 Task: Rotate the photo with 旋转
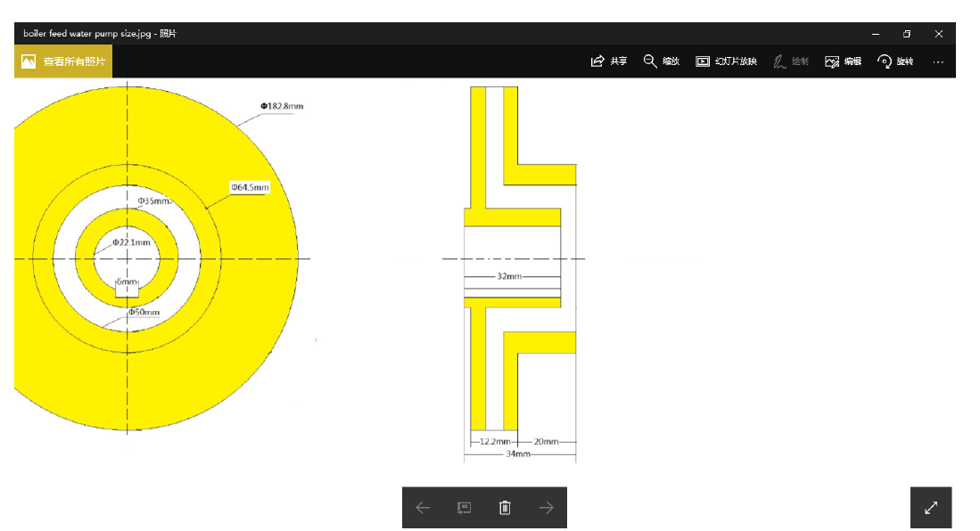point(895,61)
